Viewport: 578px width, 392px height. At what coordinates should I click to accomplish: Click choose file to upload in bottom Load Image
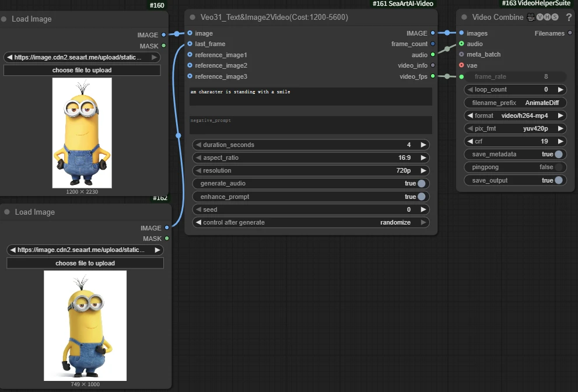pyautogui.click(x=85, y=264)
